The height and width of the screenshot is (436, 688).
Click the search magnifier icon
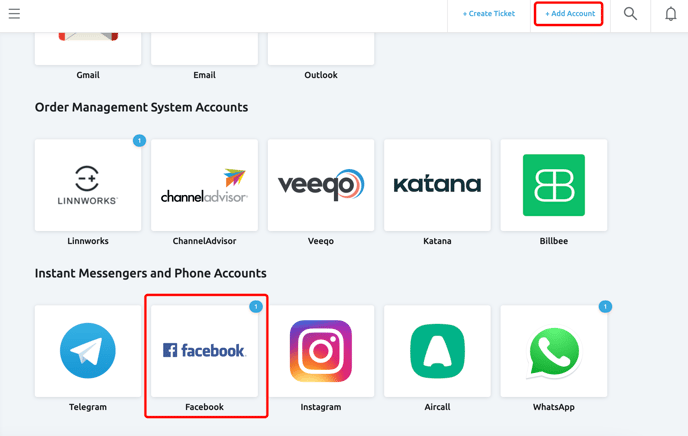630,14
